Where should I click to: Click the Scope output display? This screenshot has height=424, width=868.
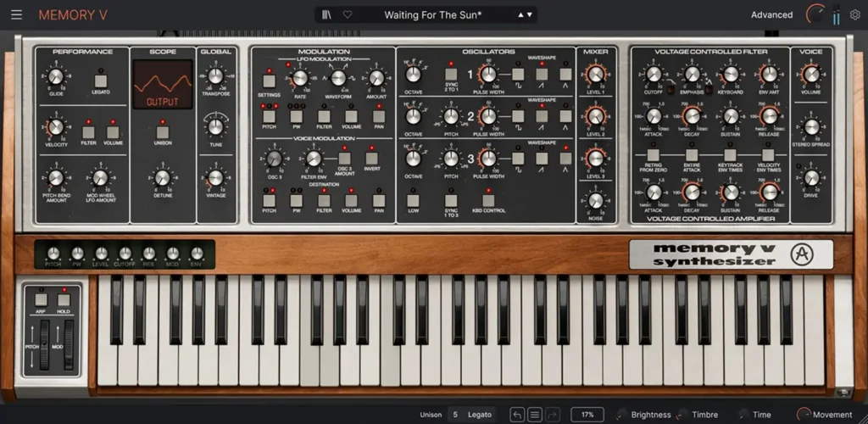click(x=163, y=84)
